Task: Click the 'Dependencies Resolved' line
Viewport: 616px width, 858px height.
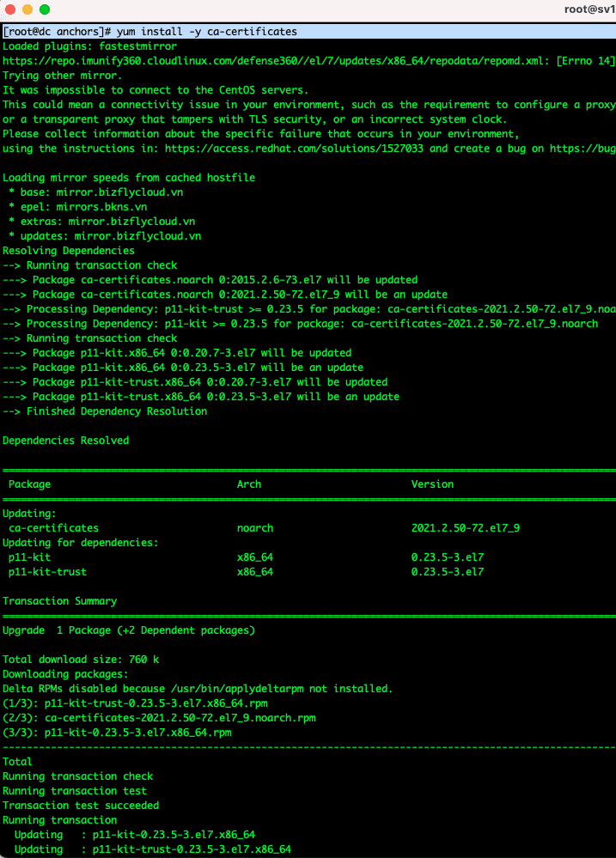Action: click(x=65, y=441)
